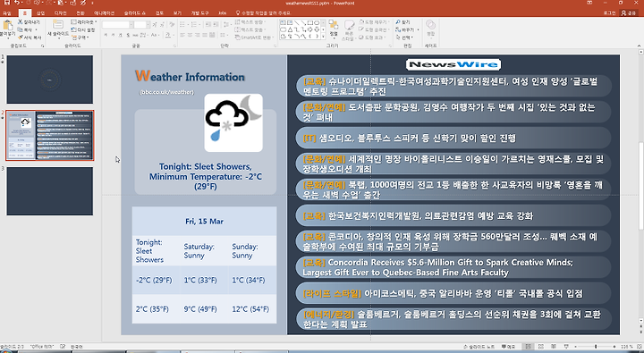Select slide 3 thumbnail

coord(50,191)
